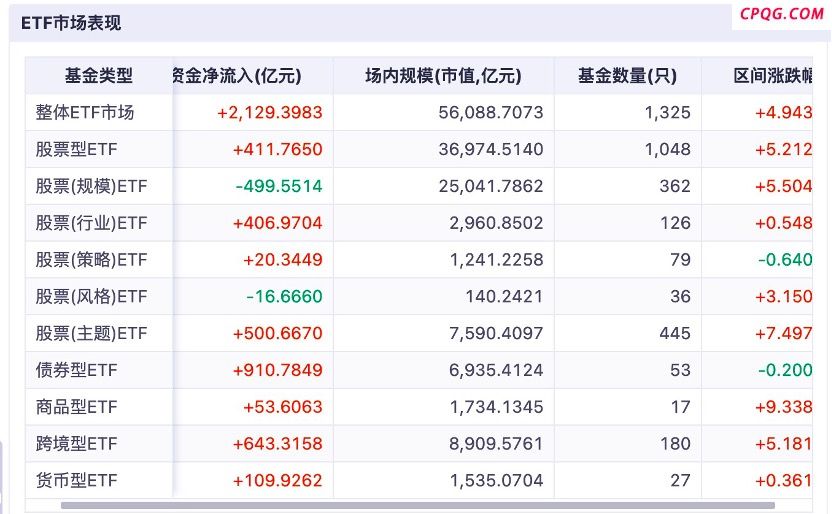Click the CPQG.COM logo link

(x=782, y=14)
